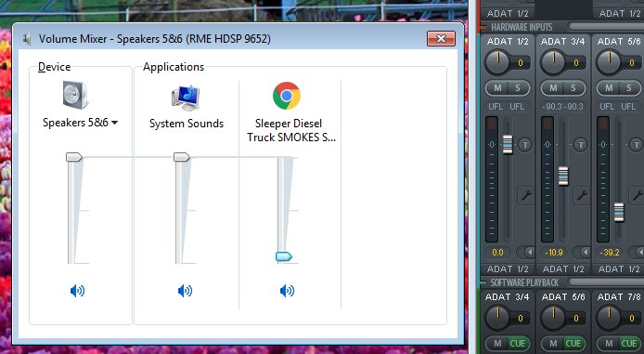The height and width of the screenshot is (354, 644).
Task: Collapse the Hardware Inputs section header
Action: coord(522,27)
